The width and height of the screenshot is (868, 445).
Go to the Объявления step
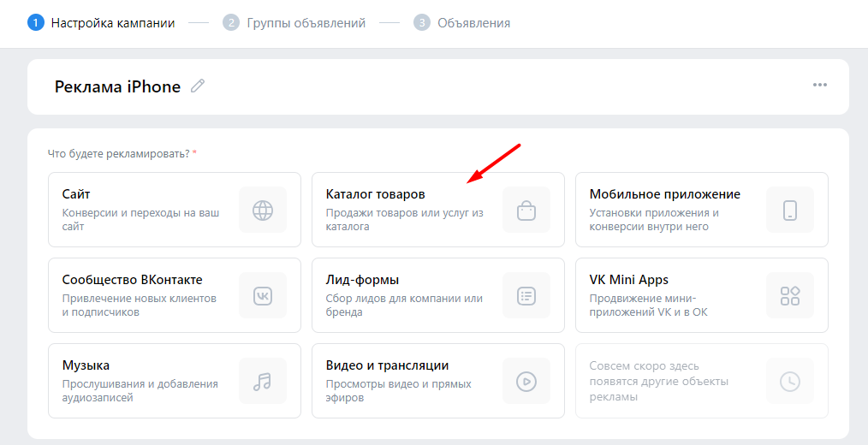pos(474,23)
